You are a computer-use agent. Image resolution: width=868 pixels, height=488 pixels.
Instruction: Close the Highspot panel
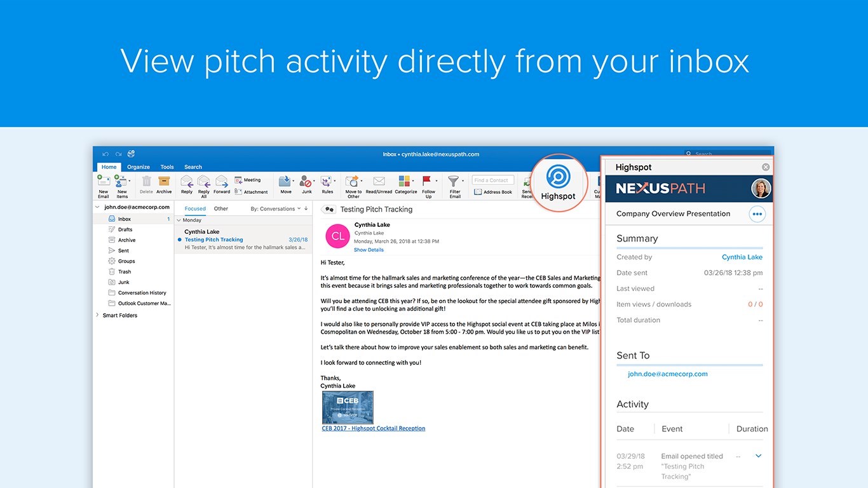click(x=766, y=167)
